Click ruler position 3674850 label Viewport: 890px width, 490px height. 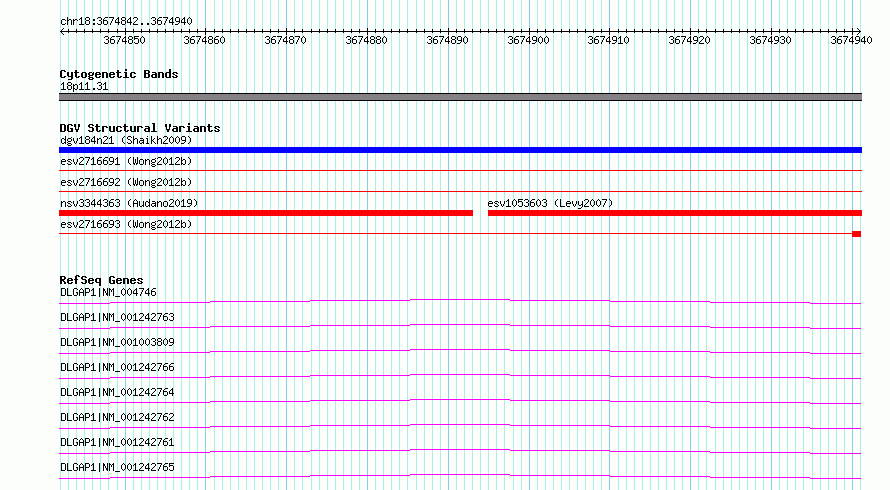pos(124,40)
